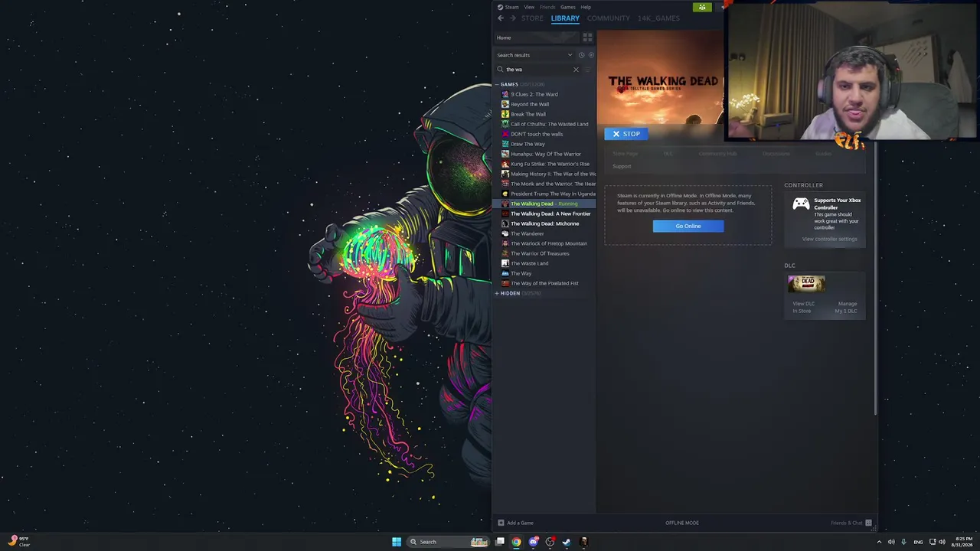Select President Trump The Way In Uganda
This screenshot has width=980, height=551.
[x=544, y=194]
